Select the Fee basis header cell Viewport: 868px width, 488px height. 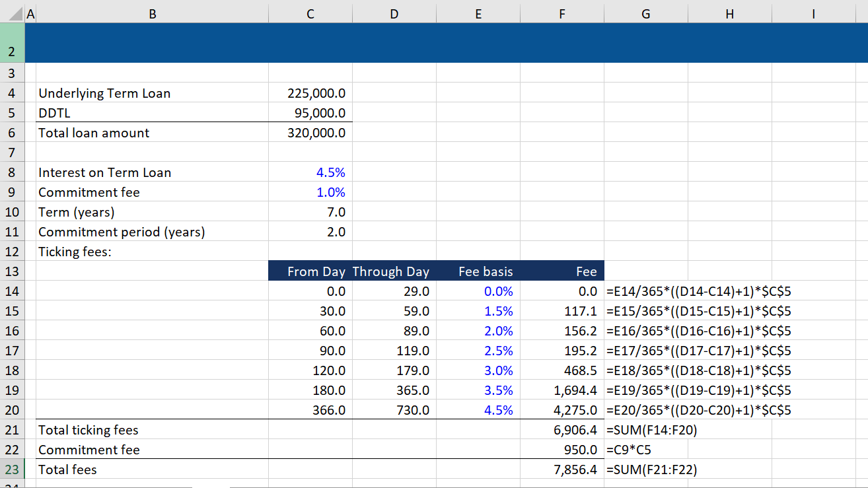tap(478, 271)
